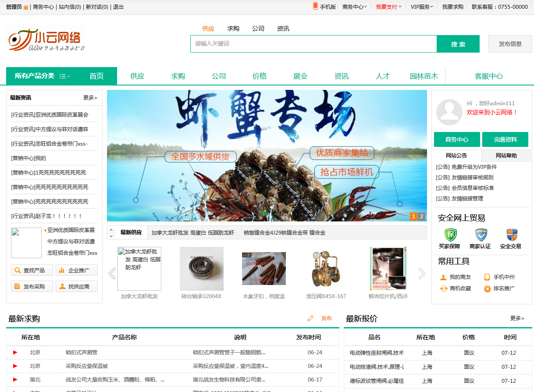Open 园林苗木 in the navigation bar

pyautogui.click(x=424, y=76)
